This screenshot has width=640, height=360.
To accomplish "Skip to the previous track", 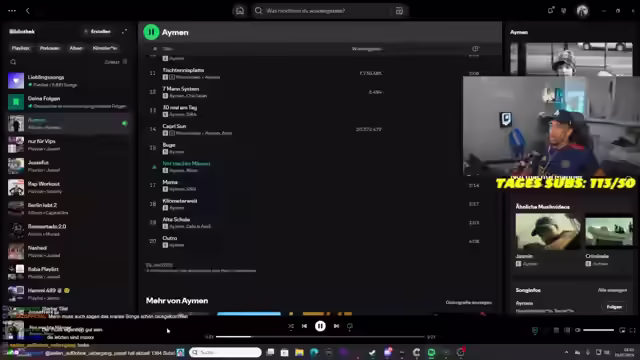I will click(x=304, y=326).
